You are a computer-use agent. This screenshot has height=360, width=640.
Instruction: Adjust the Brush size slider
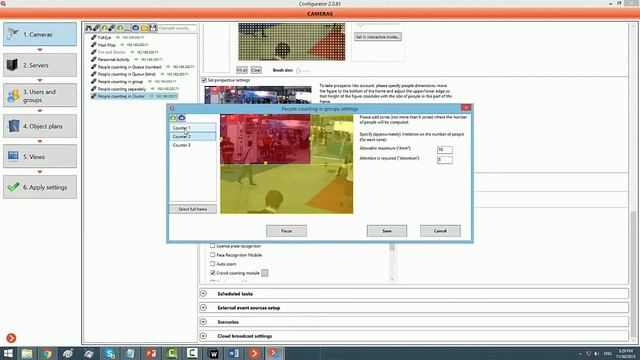coord(303,71)
